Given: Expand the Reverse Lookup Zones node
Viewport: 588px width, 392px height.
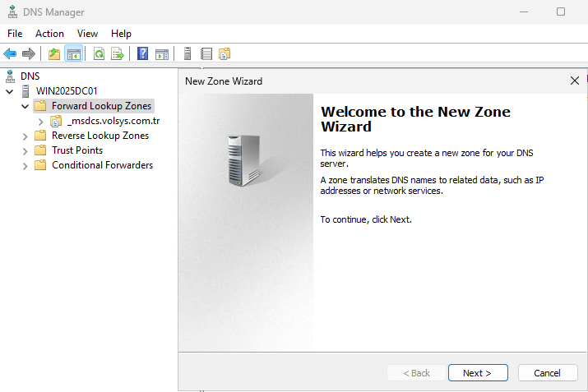Looking at the screenshot, I should 25,136.
